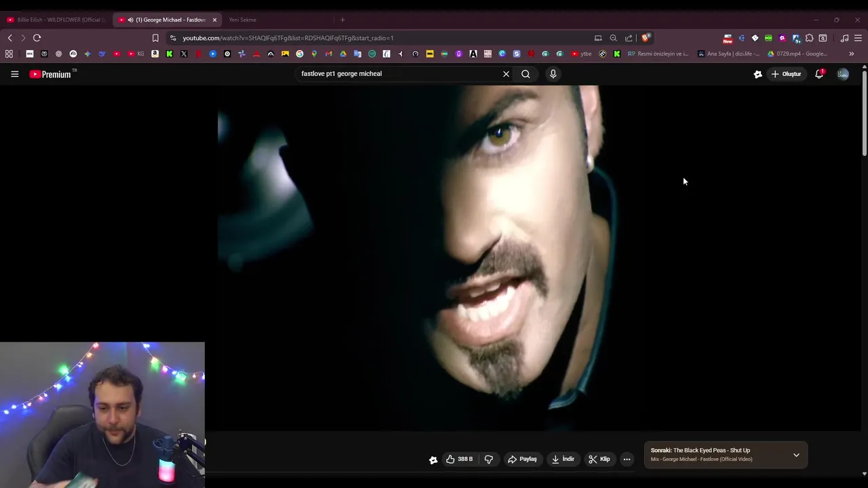Bookmark this page icon

point(155,38)
